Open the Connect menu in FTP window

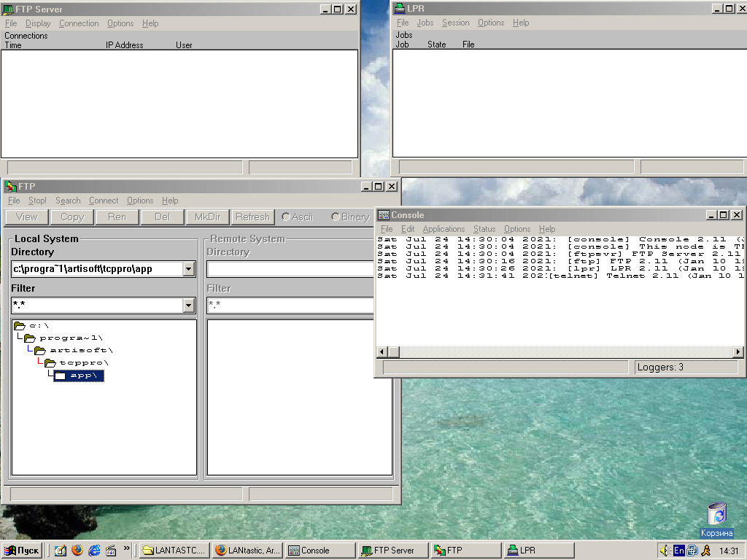(104, 201)
